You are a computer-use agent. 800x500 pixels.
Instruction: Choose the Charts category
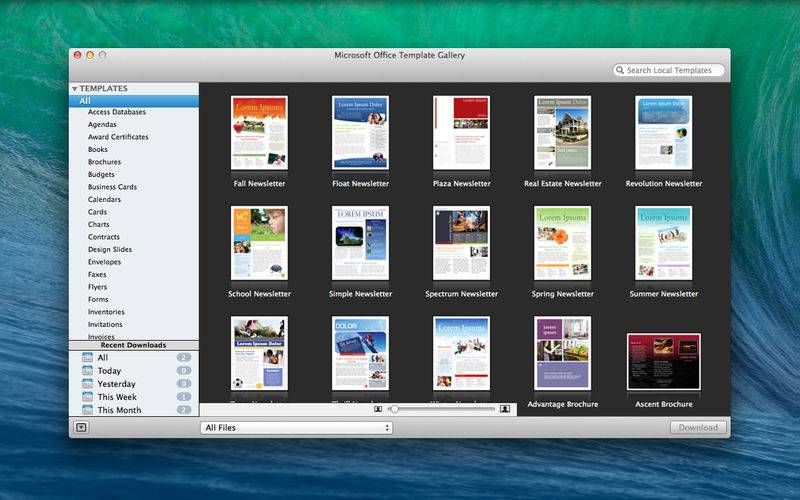pos(98,224)
